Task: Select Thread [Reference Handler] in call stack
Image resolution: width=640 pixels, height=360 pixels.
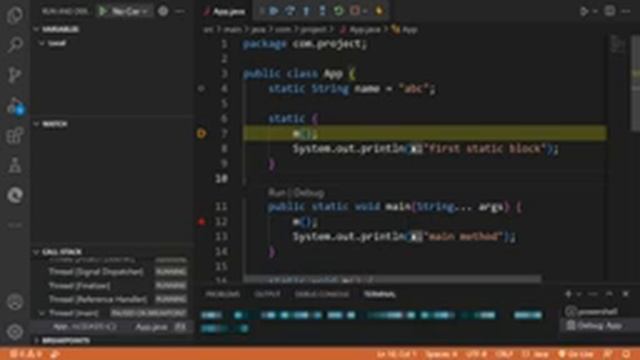Action: click(98, 299)
